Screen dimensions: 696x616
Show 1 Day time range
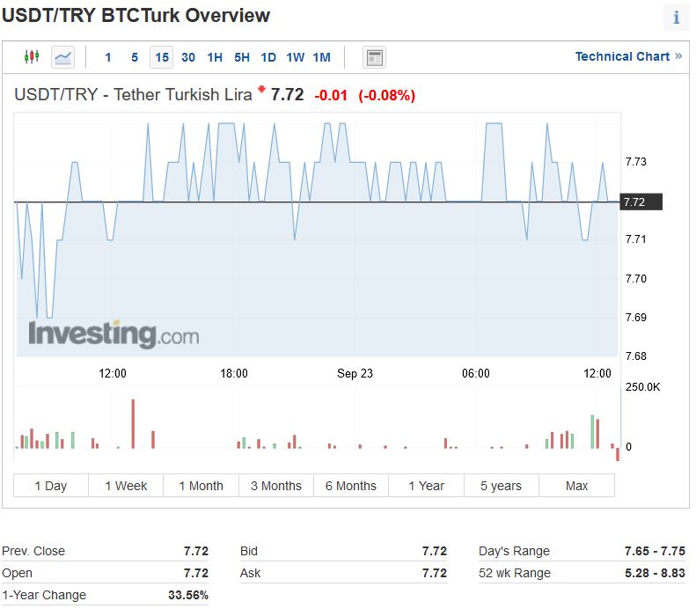point(51,486)
